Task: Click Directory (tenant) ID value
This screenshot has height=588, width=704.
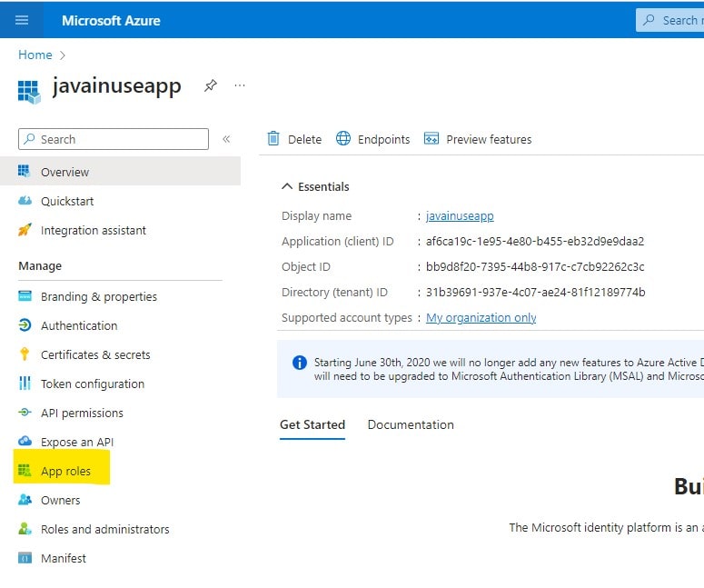Action: 535,293
